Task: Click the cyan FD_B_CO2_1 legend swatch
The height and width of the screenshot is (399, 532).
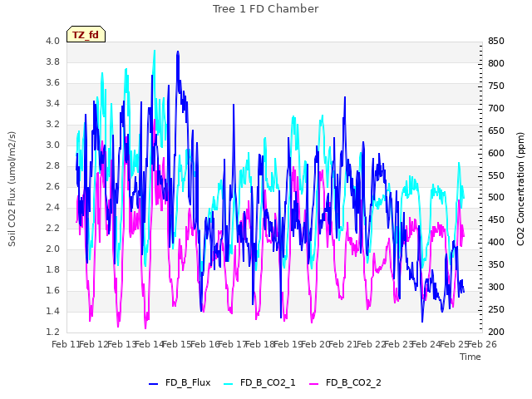Action: [x=229, y=384]
